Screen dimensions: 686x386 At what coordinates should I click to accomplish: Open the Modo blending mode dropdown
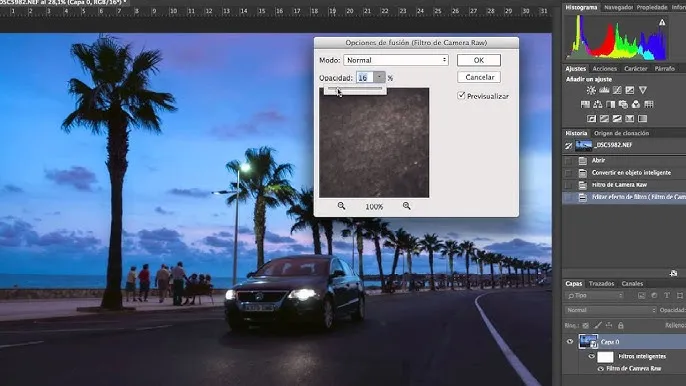coord(396,60)
